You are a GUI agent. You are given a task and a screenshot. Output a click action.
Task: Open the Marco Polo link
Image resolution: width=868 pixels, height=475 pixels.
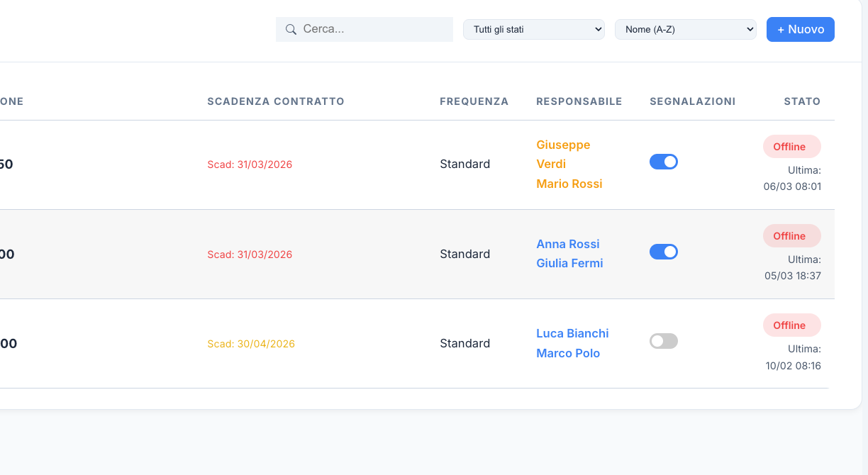568,353
